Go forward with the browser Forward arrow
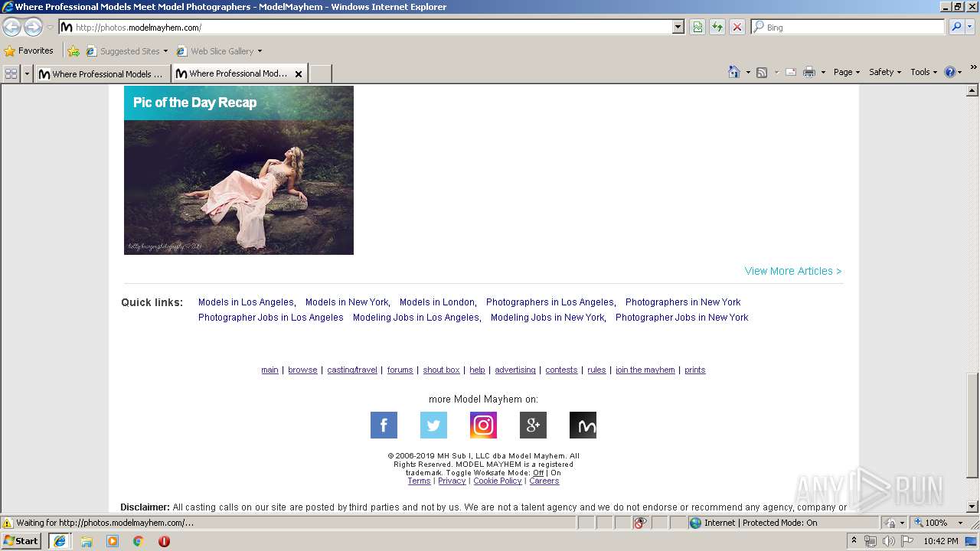The image size is (980, 551). pos(33,28)
